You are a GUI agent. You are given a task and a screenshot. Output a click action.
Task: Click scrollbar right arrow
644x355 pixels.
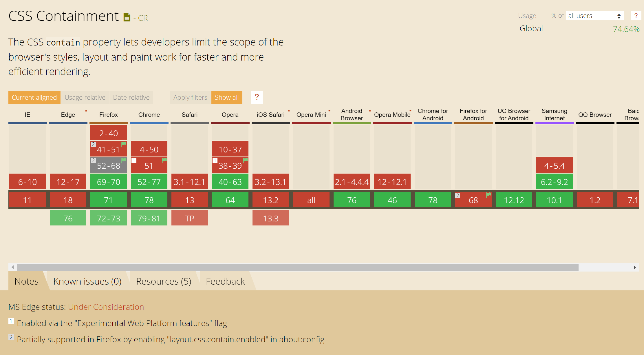pos(635,267)
